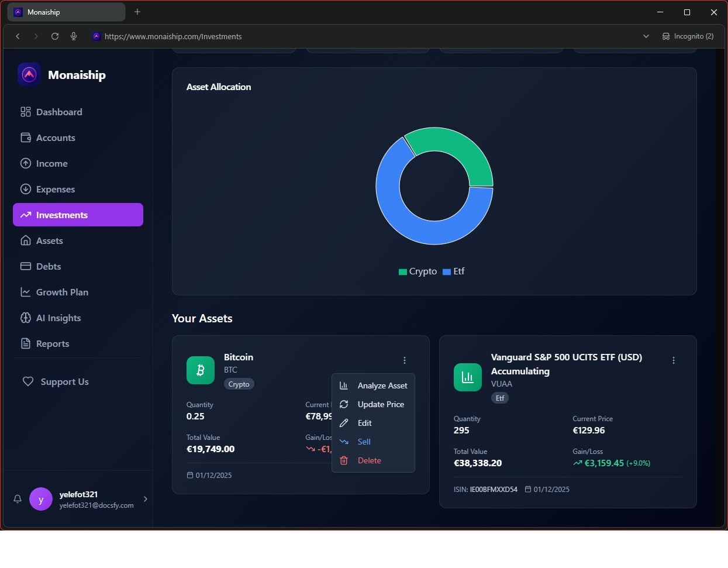Click the Debts credit card icon

click(26, 266)
